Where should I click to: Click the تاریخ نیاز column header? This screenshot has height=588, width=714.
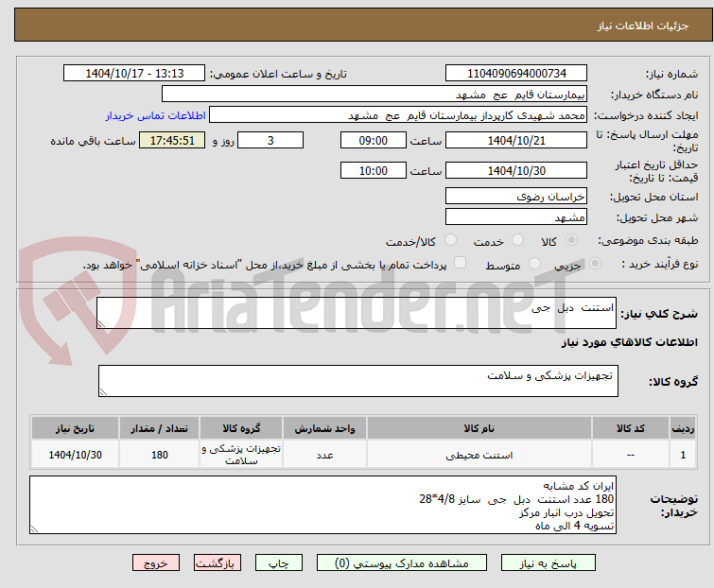75,428
